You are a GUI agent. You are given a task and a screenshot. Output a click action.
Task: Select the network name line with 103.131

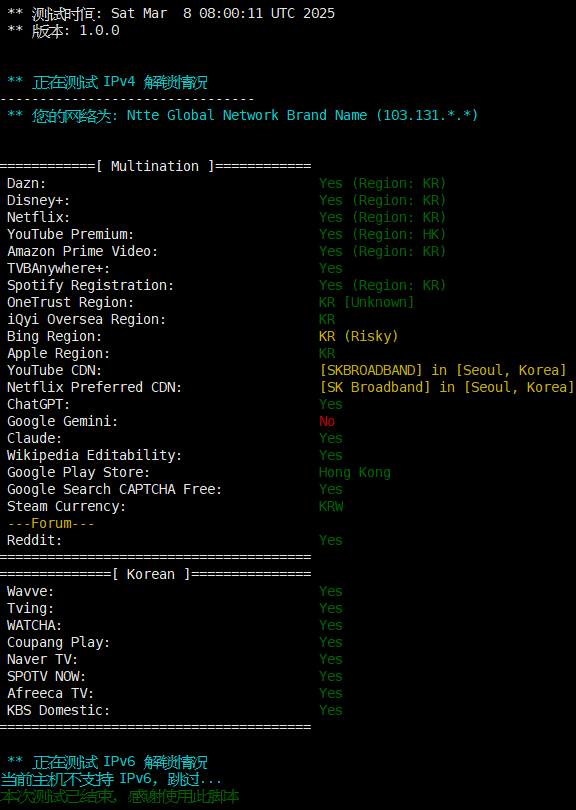pyautogui.click(x=243, y=115)
